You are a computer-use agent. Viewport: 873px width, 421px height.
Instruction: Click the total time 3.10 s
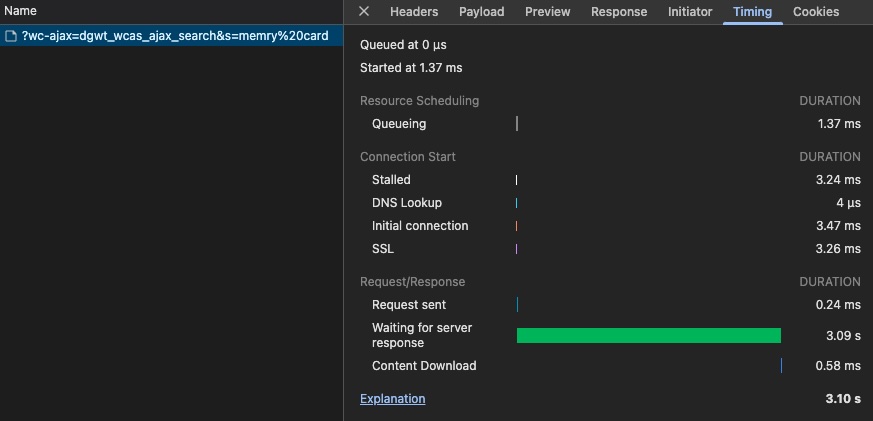(843, 399)
